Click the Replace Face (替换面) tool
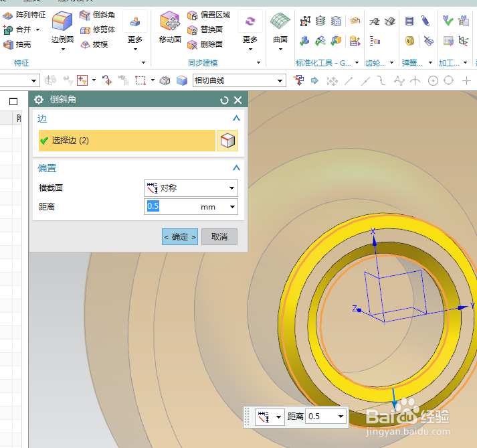 tap(205, 30)
